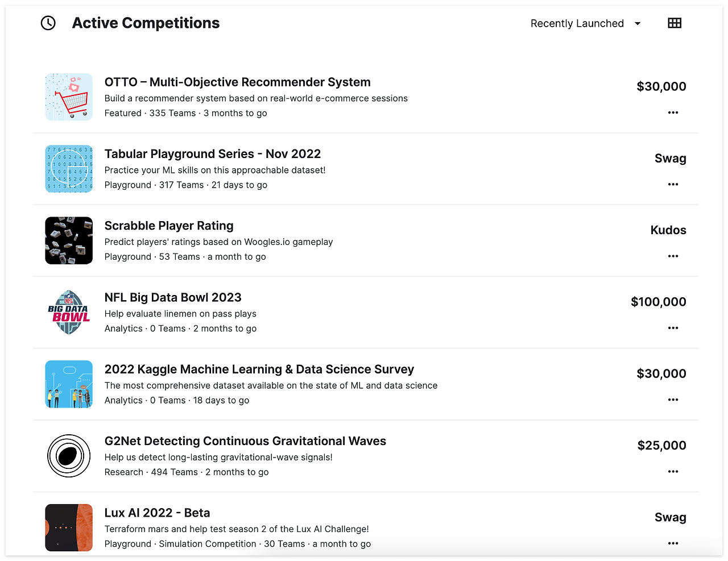The height and width of the screenshot is (561, 728).
Task: Open 2022 Kaggle Machine Learning Survey title
Action: [x=259, y=369]
